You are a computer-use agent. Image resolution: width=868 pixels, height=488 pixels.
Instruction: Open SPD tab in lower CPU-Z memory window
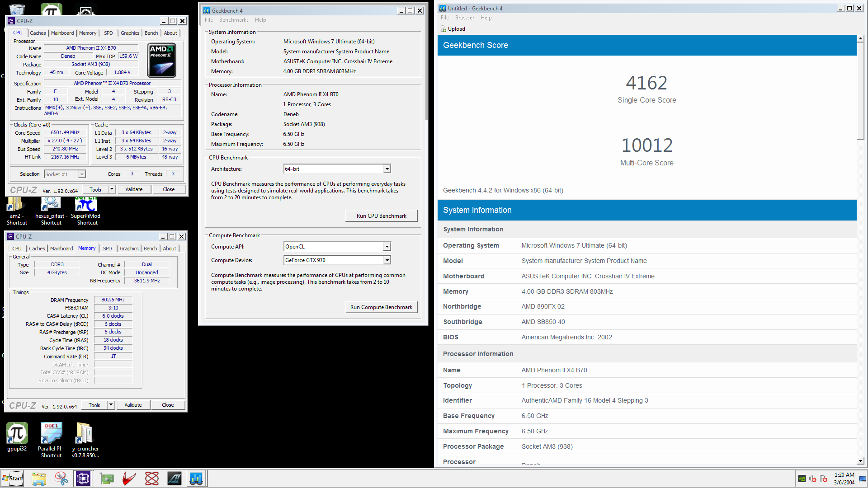point(108,249)
